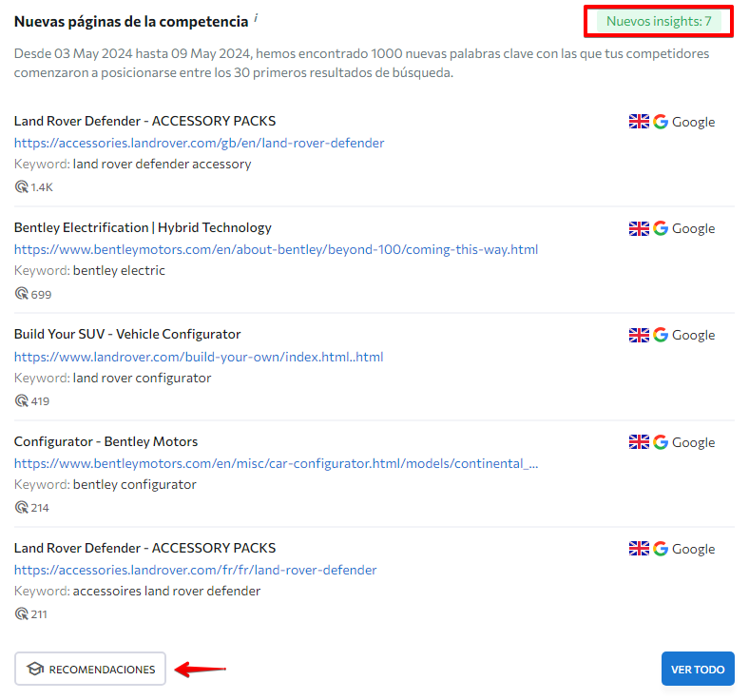
Task: Click the traffic value '1.4K'
Action: tap(42, 187)
